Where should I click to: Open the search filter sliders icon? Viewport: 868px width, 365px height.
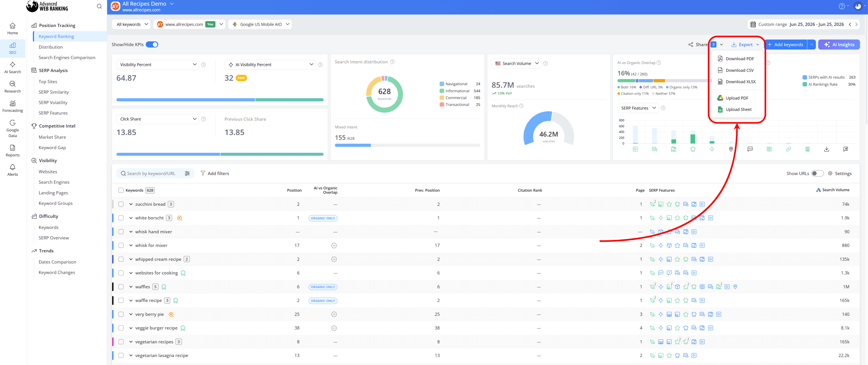point(187,173)
